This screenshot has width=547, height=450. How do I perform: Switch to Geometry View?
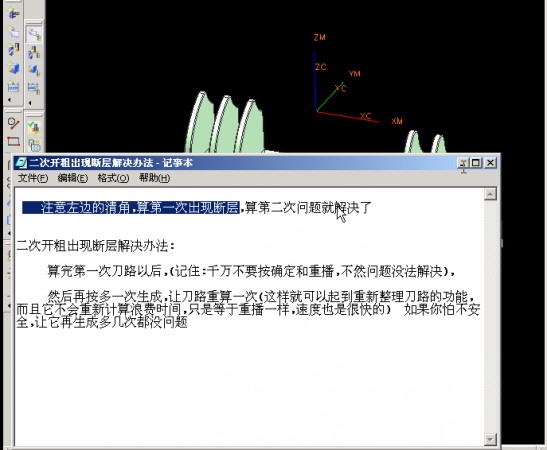[x=34, y=70]
